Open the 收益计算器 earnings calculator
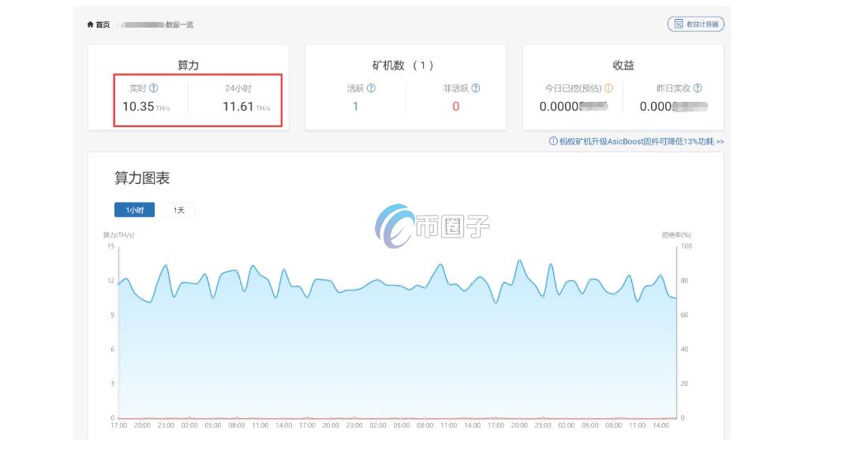This screenshot has height=453, width=868. pos(696,24)
